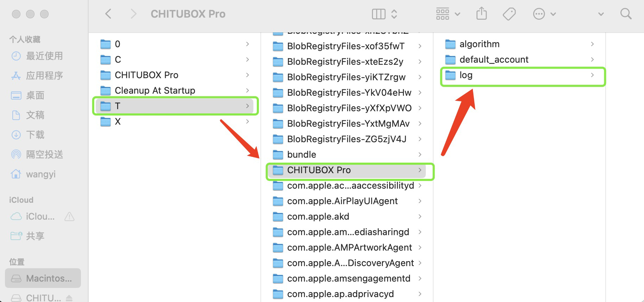Go forward with the right chevron button
The image size is (644, 302).
(x=133, y=14)
